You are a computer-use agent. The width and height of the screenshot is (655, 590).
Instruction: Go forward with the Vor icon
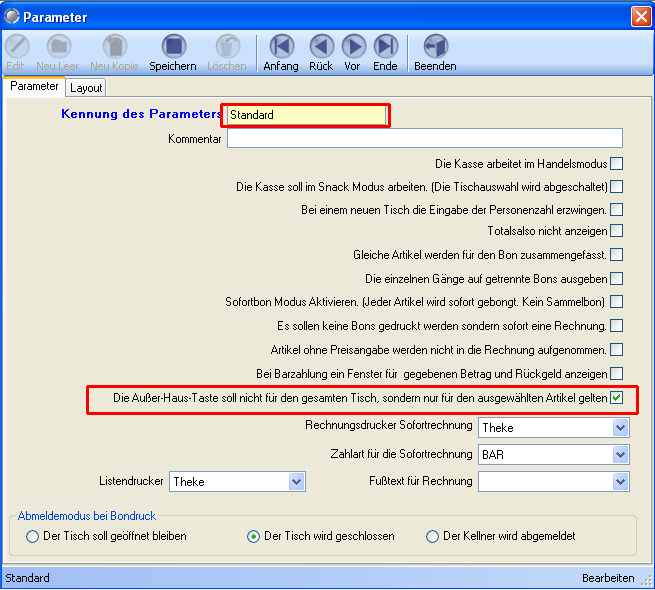[353, 46]
